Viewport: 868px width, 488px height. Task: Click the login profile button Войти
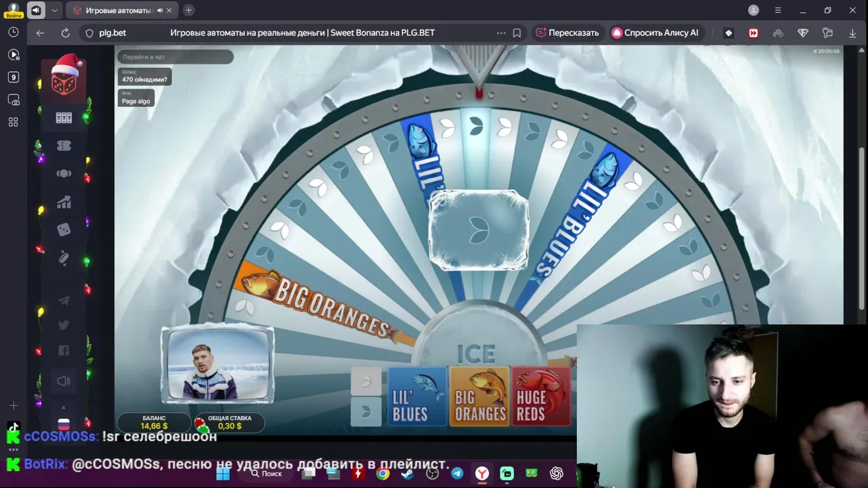coord(13,10)
